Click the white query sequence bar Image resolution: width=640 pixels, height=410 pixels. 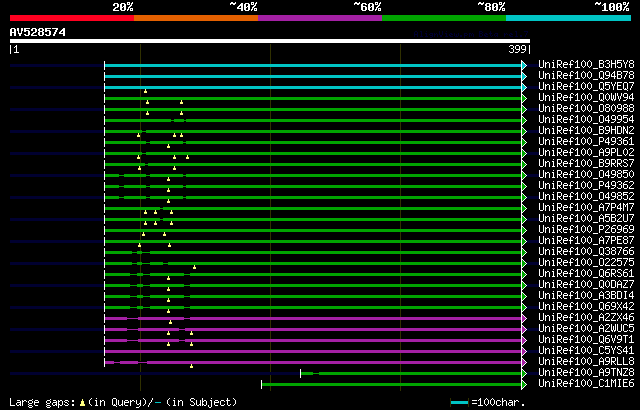tap(270, 41)
